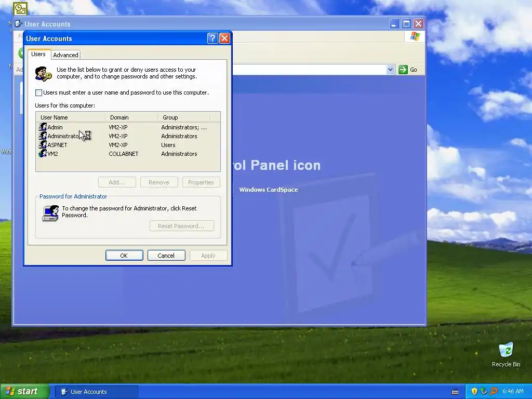Click 'Windows CardSpace' text in background window
The image size is (532, 399).
[x=269, y=190]
